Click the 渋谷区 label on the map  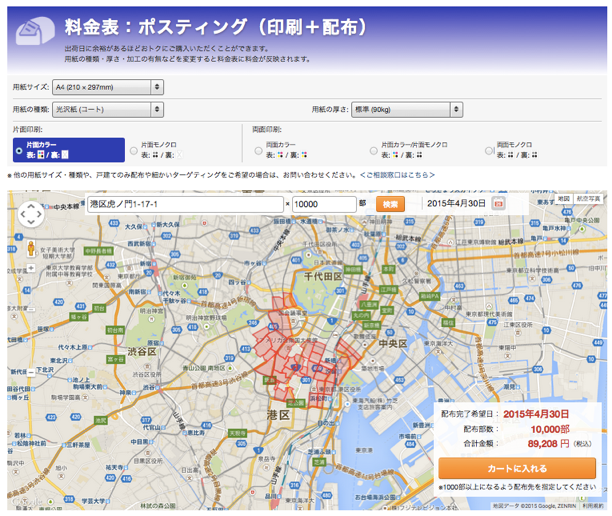click(142, 352)
